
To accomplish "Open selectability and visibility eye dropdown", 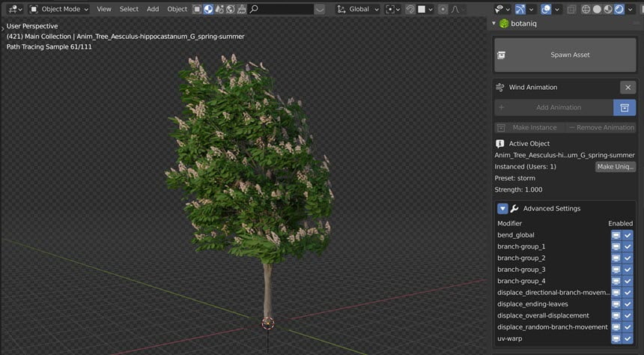I will click(502, 9).
